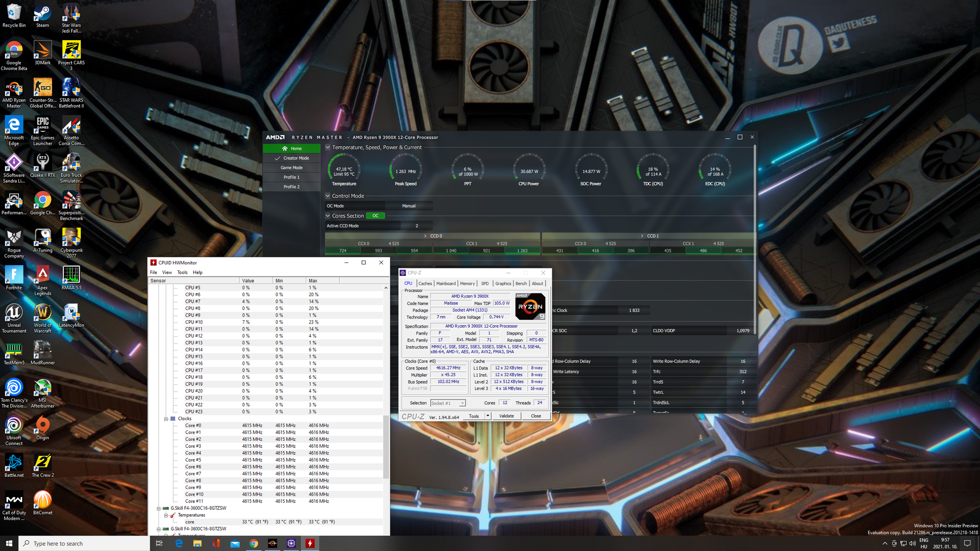Show hidden system tray icons

885,543
